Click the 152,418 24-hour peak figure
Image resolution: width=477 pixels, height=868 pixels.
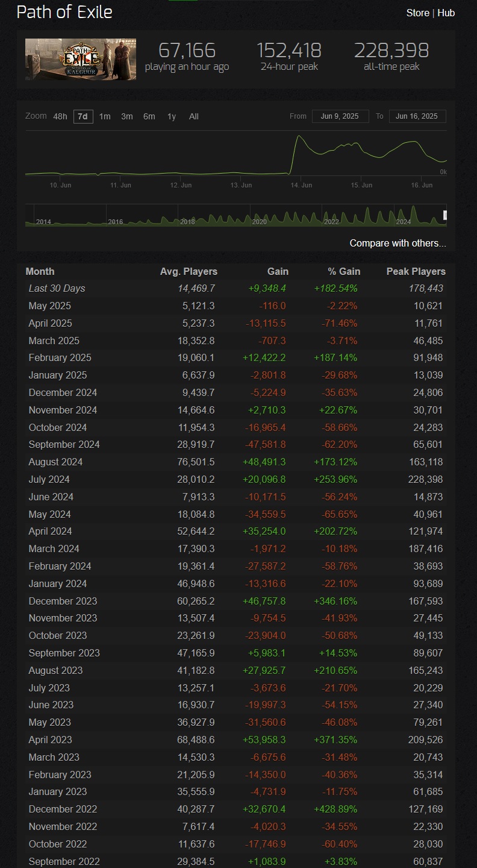pos(289,50)
